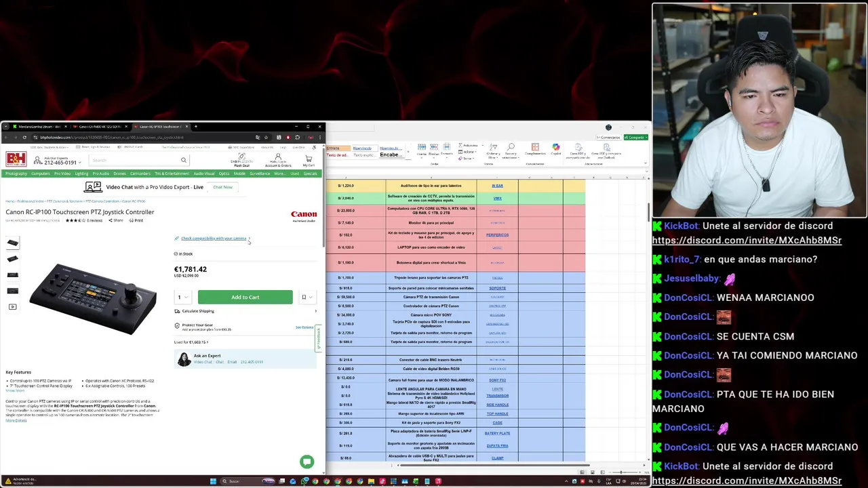
Task: Select the Pro Video category in the nav bar
Action: [x=62, y=174]
